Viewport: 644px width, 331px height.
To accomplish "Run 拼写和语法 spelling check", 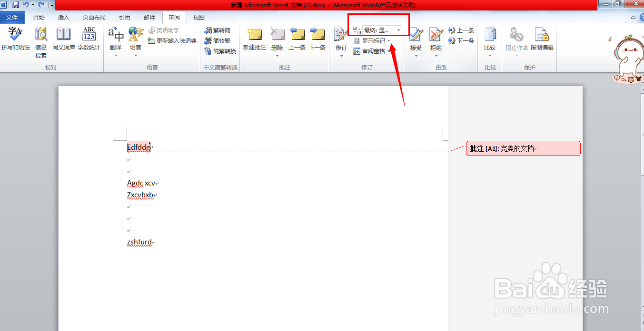I will pyautogui.click(x=15, y=39).
